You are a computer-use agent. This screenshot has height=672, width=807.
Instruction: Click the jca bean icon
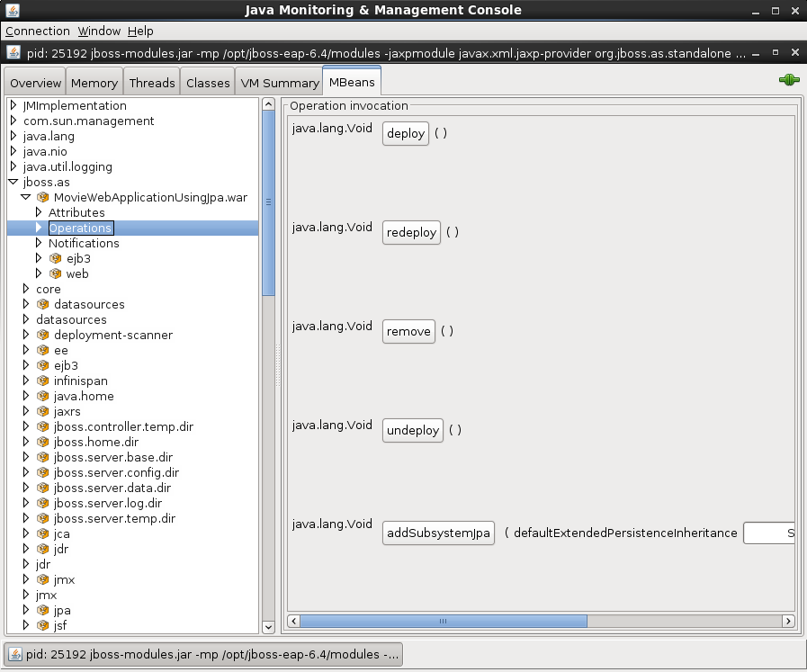pos(42,533)
